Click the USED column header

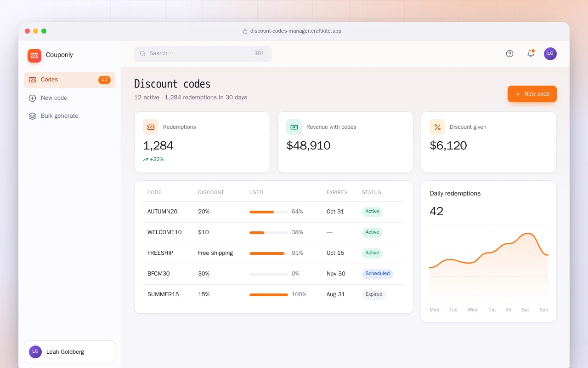256,193
